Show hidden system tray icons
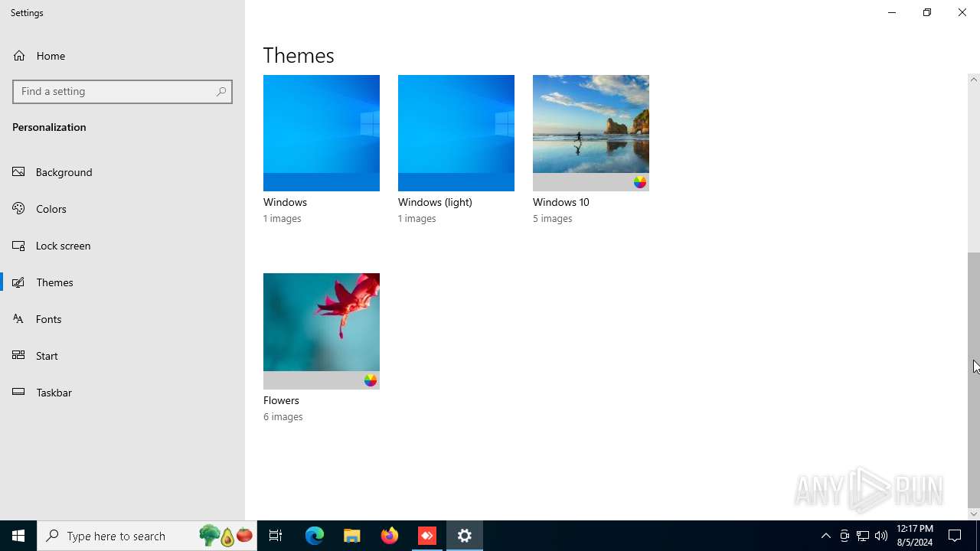 (825, 536)
